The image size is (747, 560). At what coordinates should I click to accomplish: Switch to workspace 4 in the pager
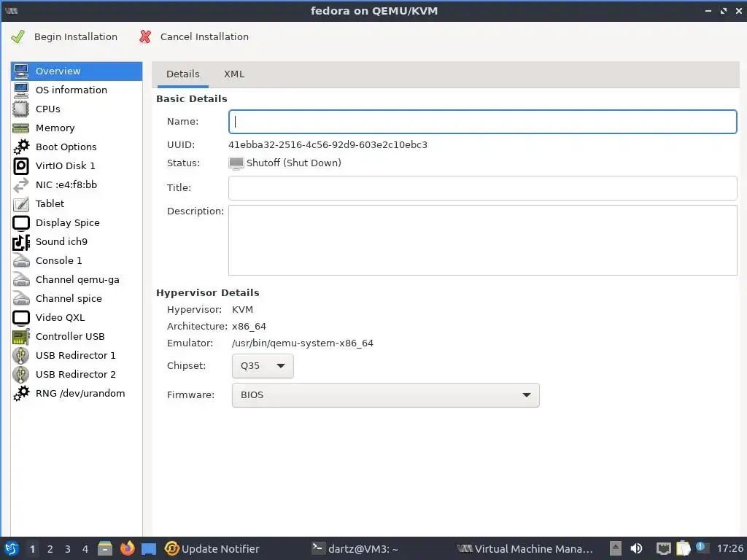point(85,549)
